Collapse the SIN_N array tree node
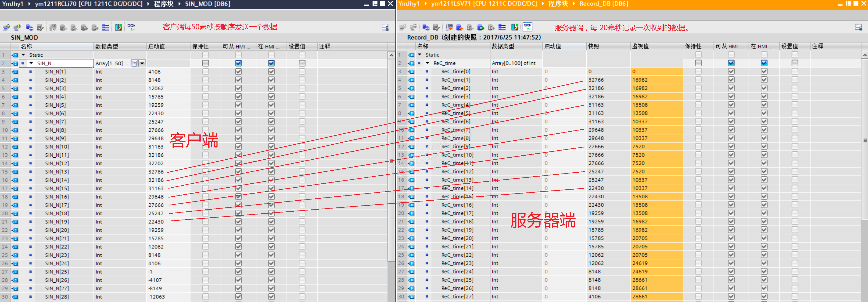868x302 pixels. [x=31, y=63]
